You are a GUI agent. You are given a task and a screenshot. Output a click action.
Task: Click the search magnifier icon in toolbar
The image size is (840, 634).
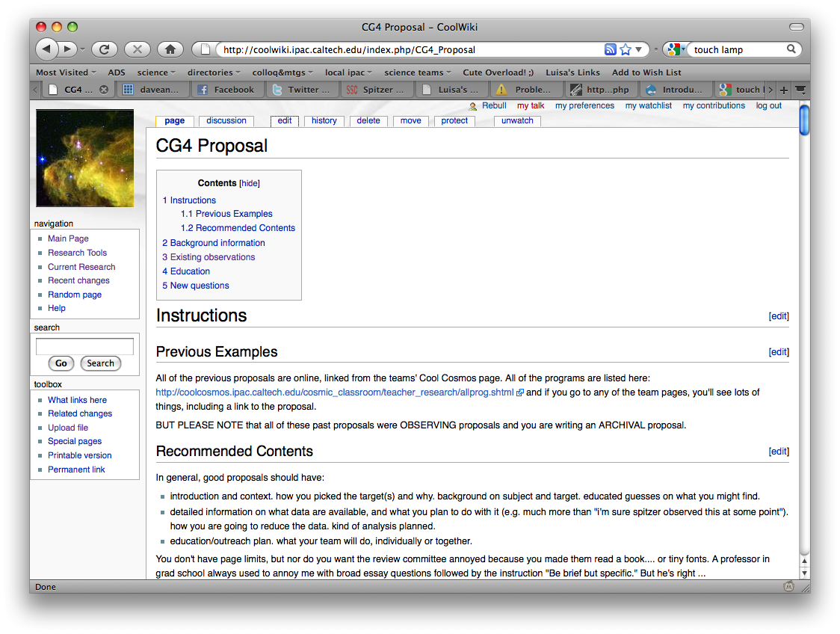coord(791,50)
